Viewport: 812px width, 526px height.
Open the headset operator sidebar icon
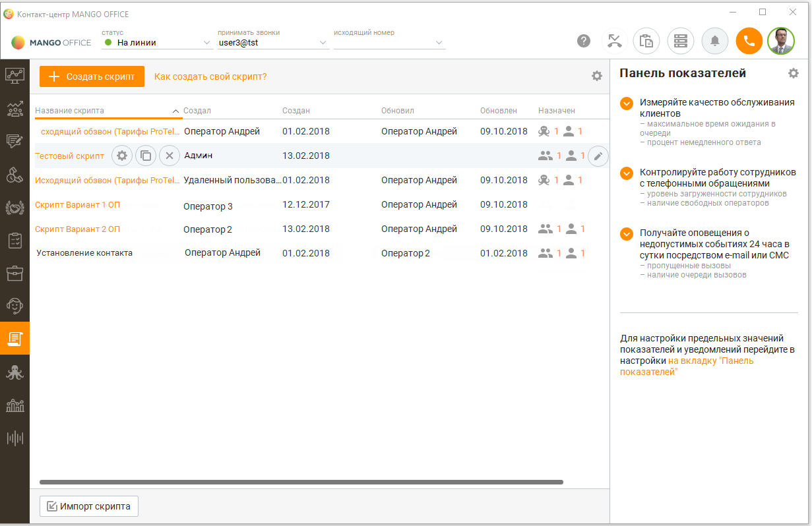tap(15, 306)
